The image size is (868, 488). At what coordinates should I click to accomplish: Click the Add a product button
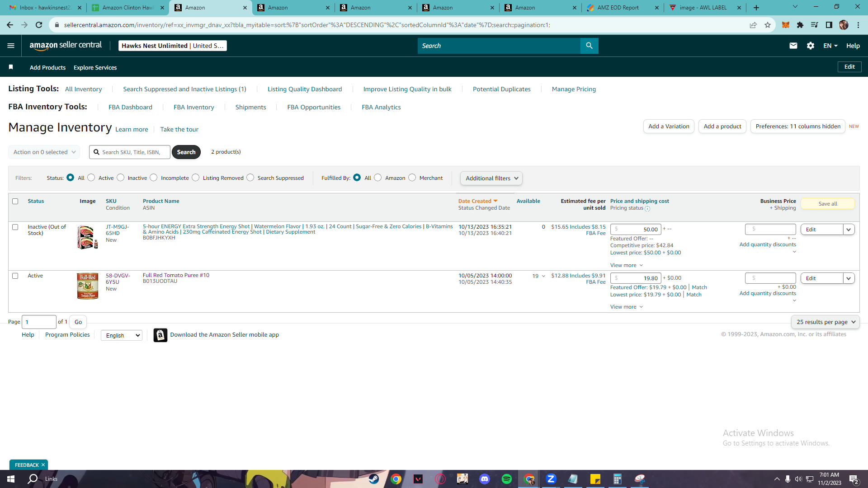[722, 127]
